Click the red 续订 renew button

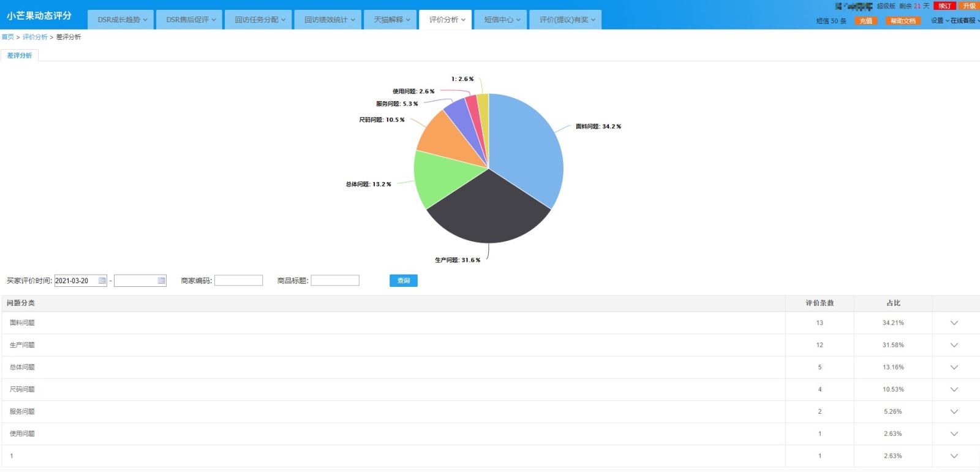[x=945, y=6]
